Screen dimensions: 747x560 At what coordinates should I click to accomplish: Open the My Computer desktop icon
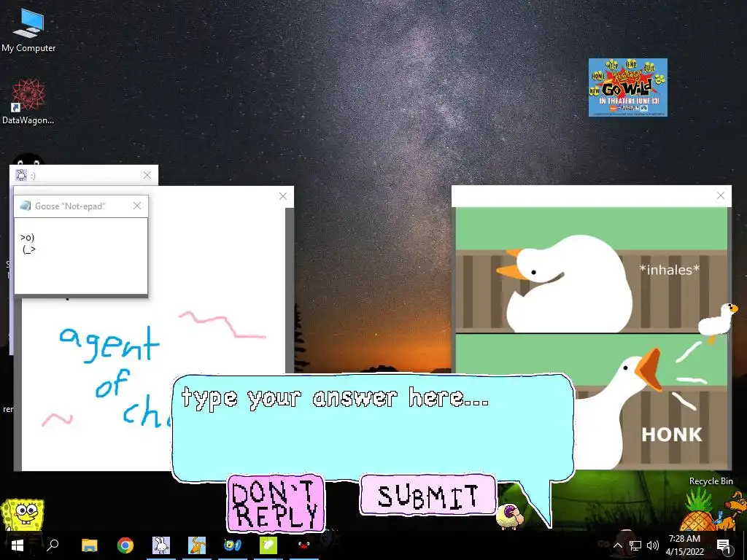(x=28, y=29)
